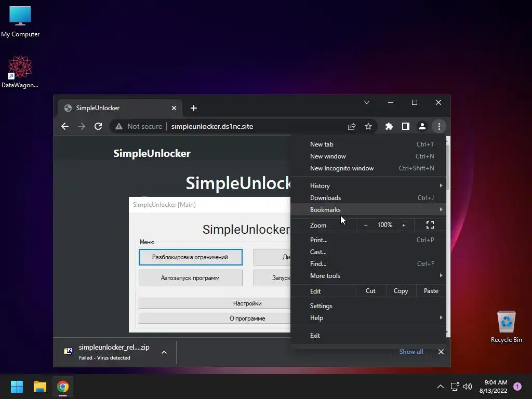Show hidden tray icons chevron
This screenshot has height=399, width=532.
(x=441, y=387)
